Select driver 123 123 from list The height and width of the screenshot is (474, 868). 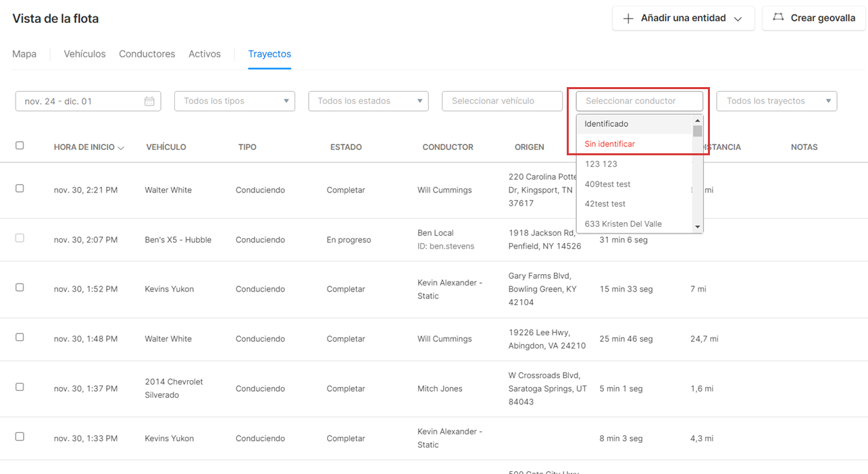click(x=634, y=164)
